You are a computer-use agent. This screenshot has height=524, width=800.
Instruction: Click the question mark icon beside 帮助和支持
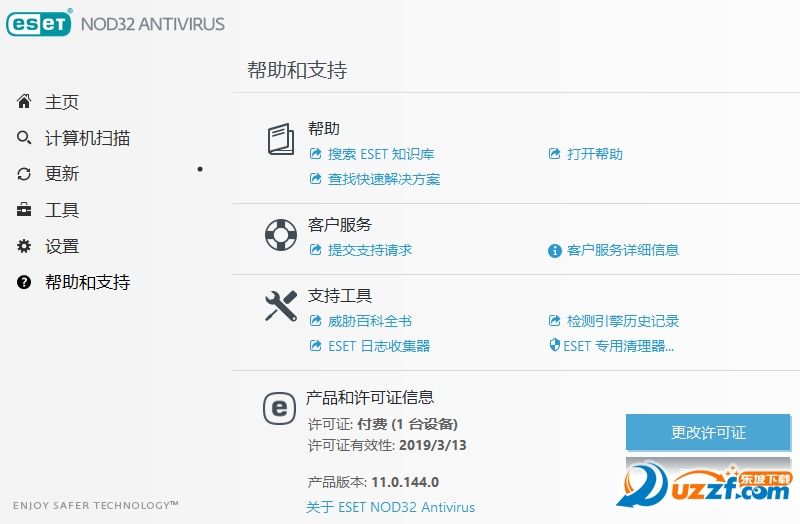coord(24,282)
